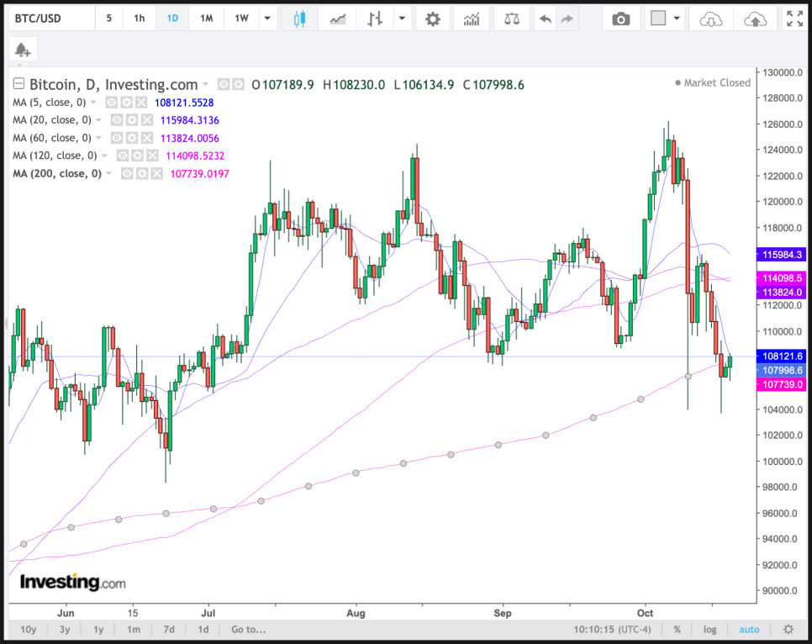
Task: Hide the MA 200 indicator eye
Action: click(127, 173)
